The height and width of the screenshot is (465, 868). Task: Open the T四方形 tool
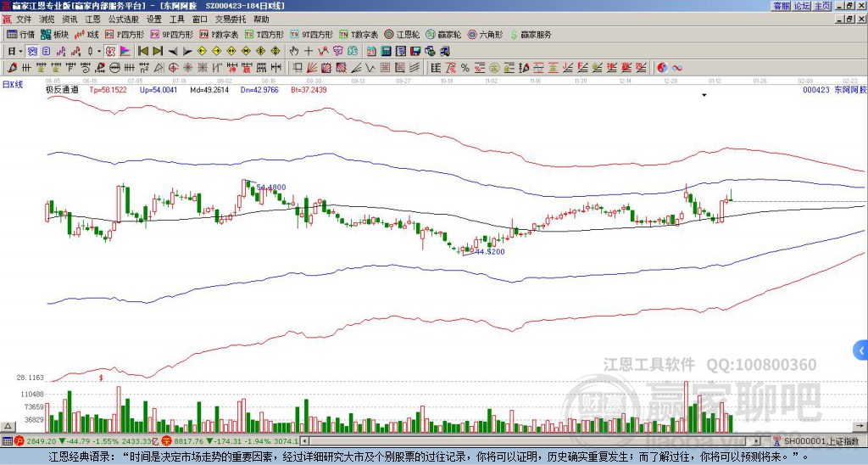coord(264,34)
